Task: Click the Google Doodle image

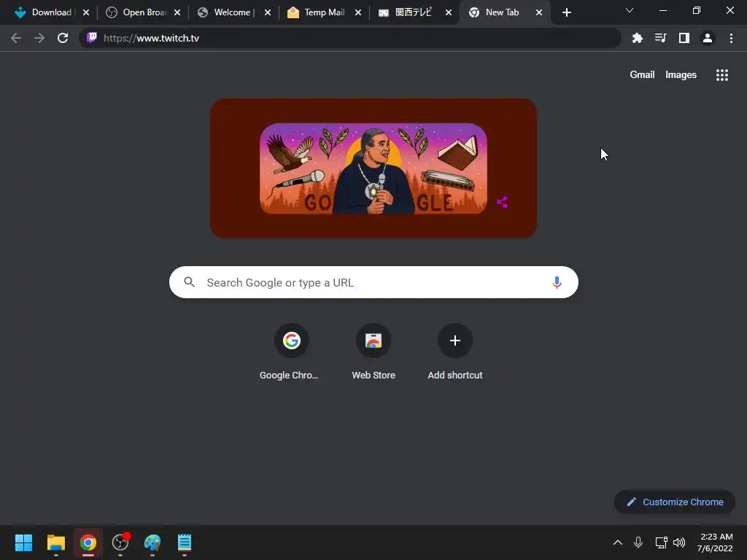Action: tap(373, 168)
